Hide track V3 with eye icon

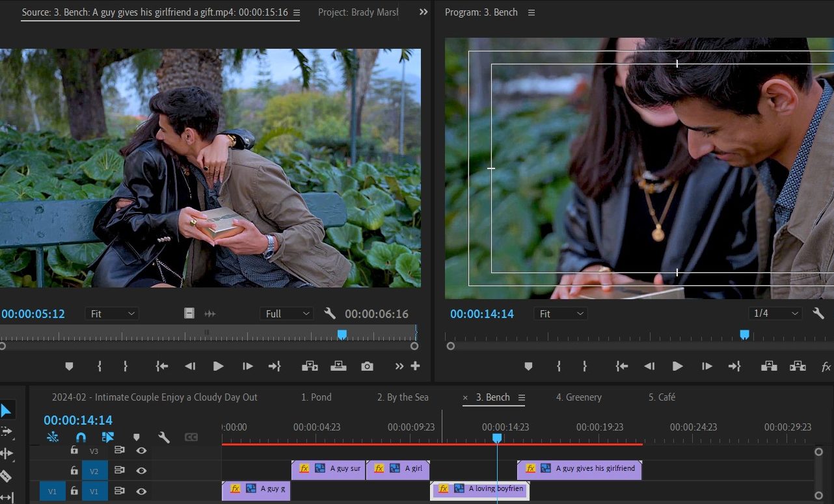pos(141,450)
